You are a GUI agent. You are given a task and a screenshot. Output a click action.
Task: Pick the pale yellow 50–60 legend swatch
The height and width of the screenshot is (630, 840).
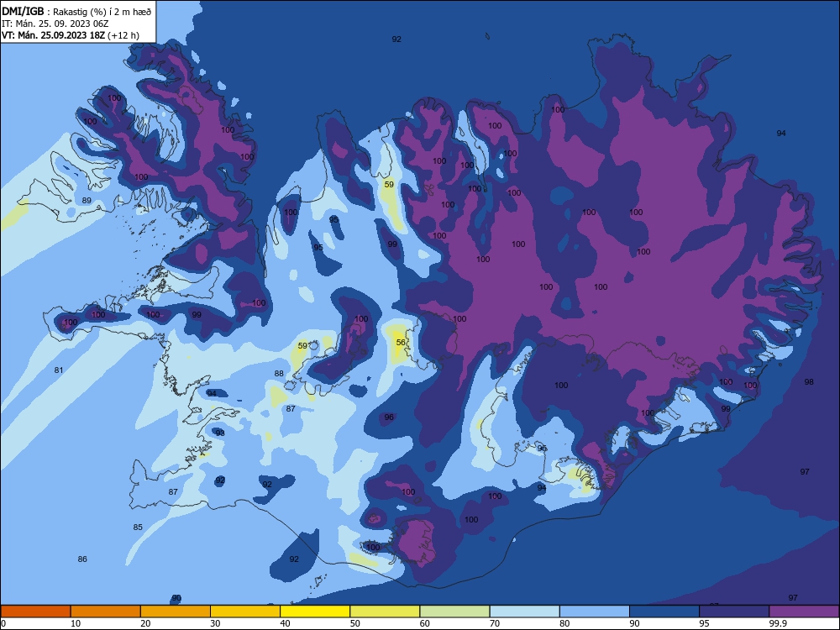tap(385, 612)
